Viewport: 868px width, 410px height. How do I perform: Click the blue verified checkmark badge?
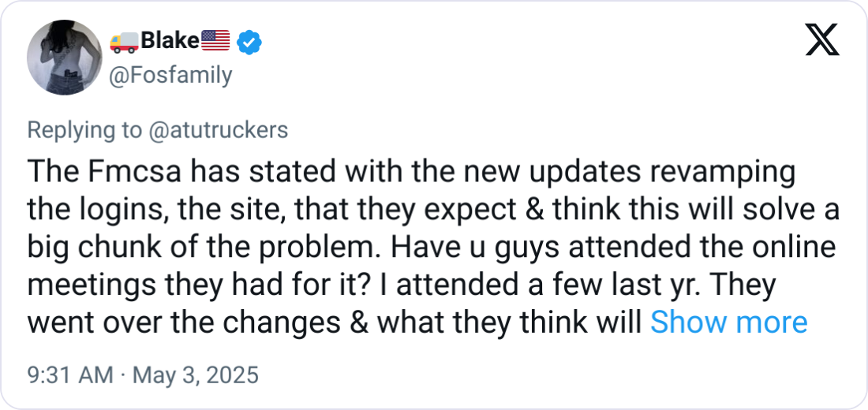click(250, 42)
